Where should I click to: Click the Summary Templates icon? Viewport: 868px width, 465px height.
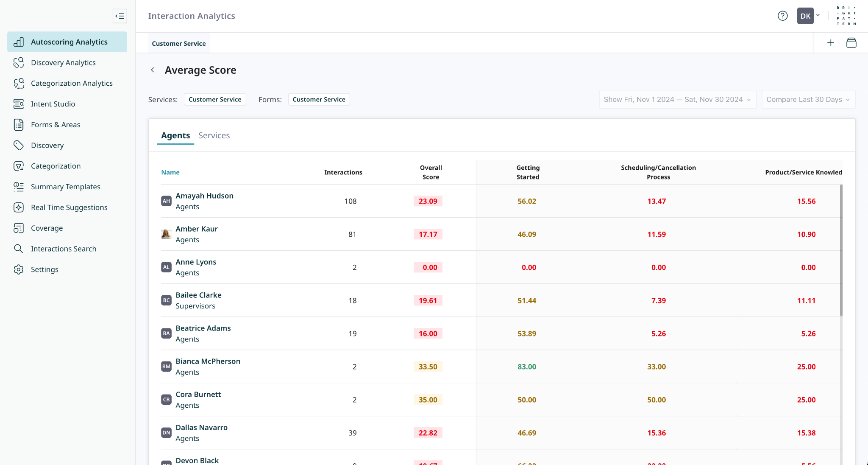19,187
